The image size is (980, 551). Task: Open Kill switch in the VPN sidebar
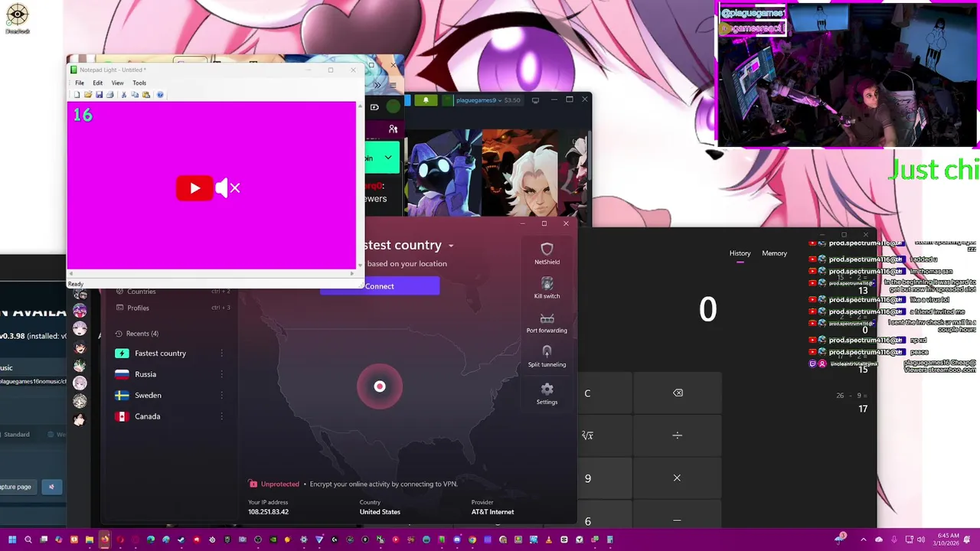click(547, 288)
